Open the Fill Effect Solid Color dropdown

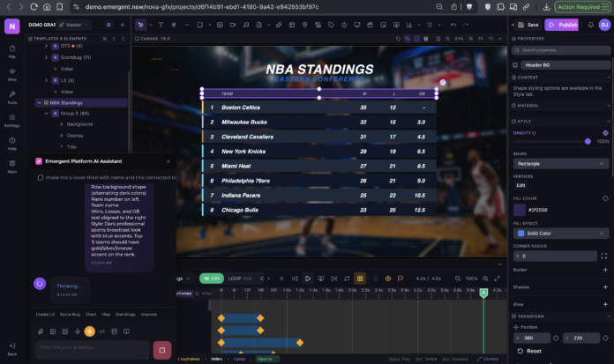coord(561,234)
